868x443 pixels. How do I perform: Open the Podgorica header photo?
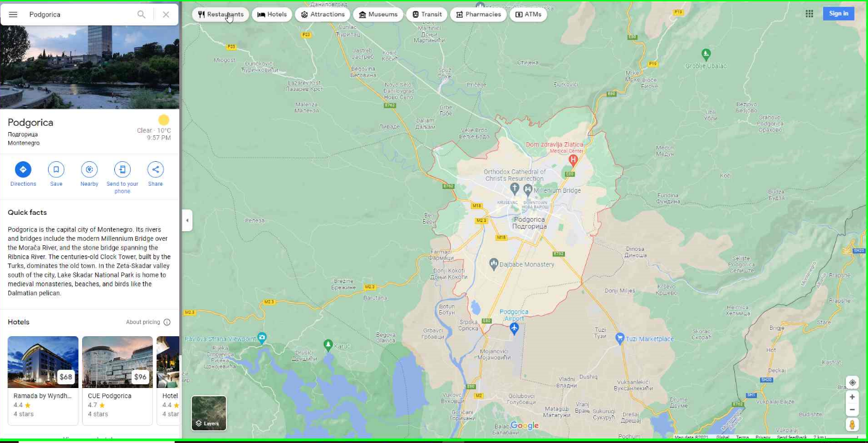[90, 68]
